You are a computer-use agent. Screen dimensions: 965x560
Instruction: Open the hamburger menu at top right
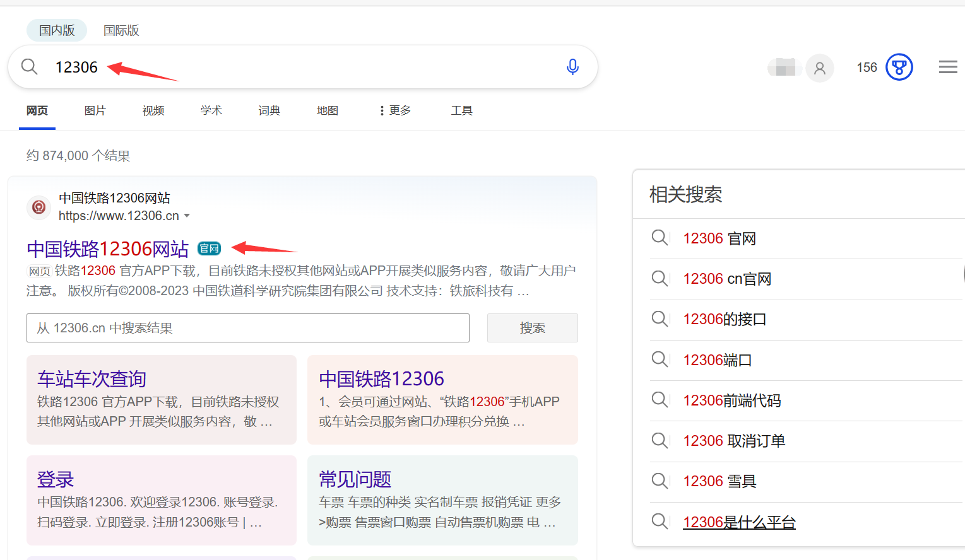tap(947, 66)
